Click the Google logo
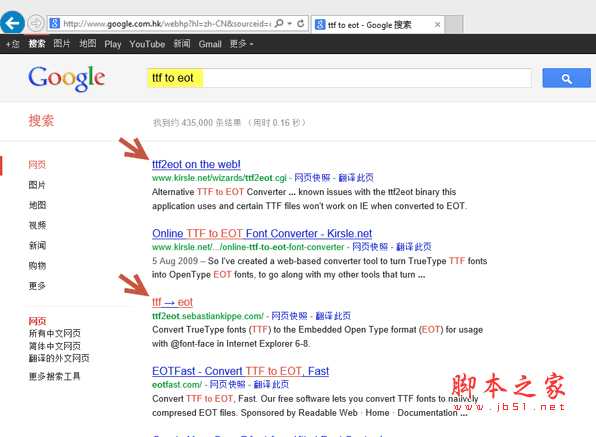 (67, 78)
